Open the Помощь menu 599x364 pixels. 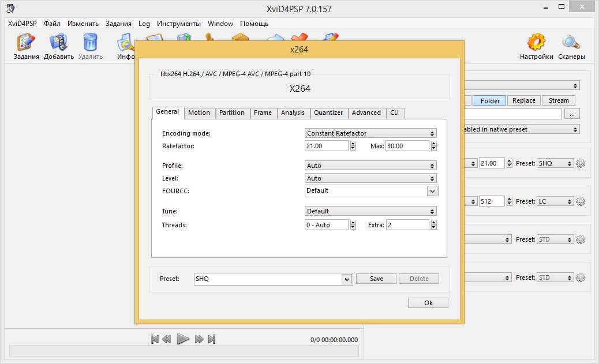(254, 24)
